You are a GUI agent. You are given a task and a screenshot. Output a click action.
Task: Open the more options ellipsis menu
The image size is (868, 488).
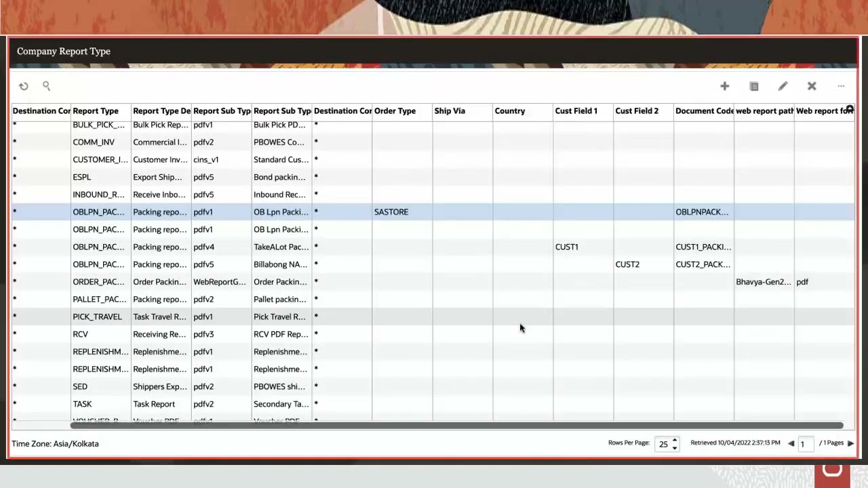[841, 86]
